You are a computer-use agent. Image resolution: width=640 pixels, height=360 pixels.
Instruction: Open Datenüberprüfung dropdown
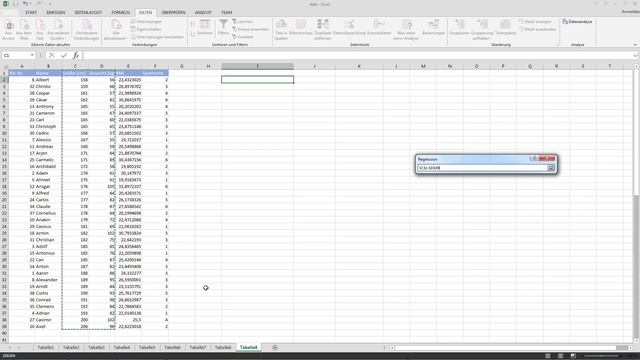coord(349,28)
